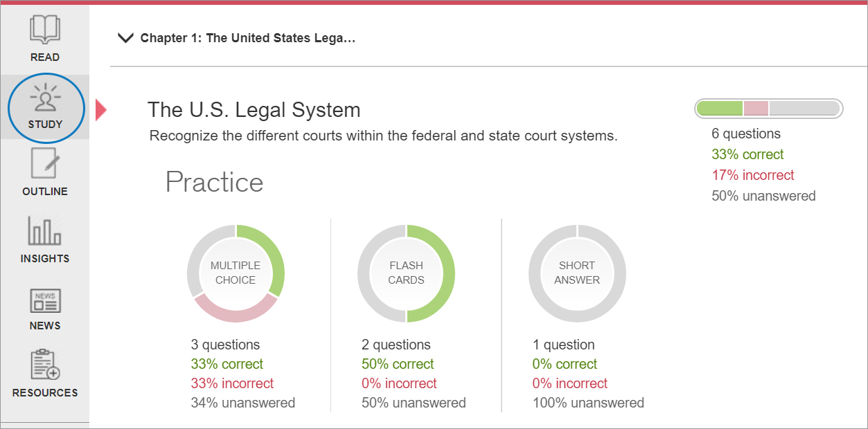The width and height of the screenshot is (868, 429).
Task: Open the Resources clipboard icon
Action: (45, 365)
